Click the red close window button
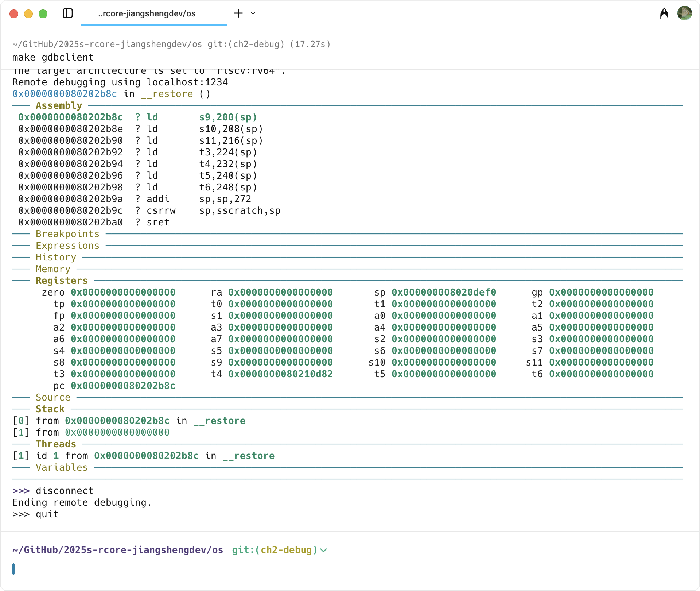700x591 pixels. pyautogui.click(x=14, y=14)
